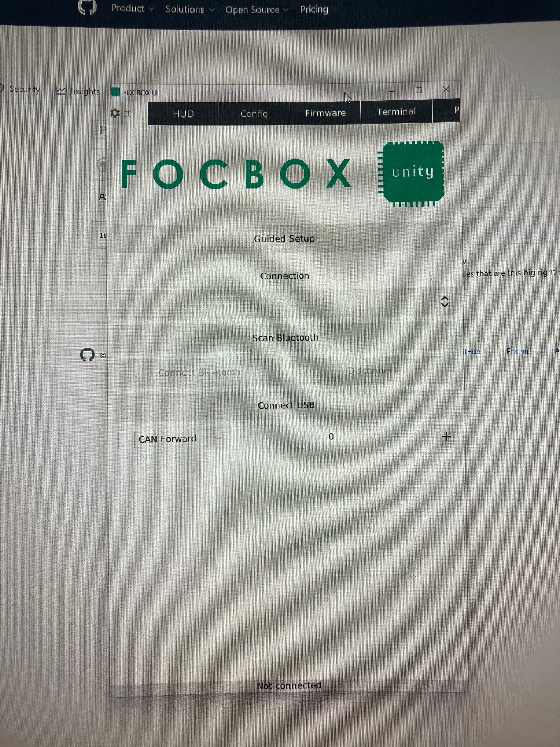Click the FOCBOX UI title bar icon

click(116, 92)
